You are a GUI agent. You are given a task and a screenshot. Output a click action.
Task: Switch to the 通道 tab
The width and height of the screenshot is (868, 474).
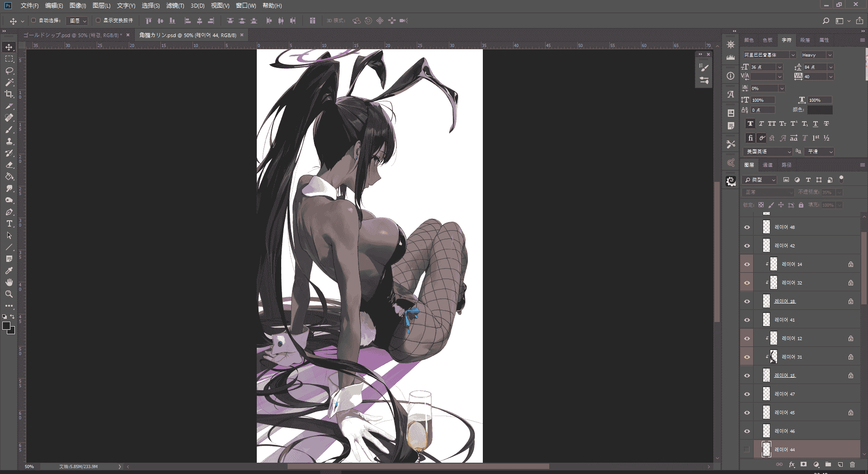point(768,165)
